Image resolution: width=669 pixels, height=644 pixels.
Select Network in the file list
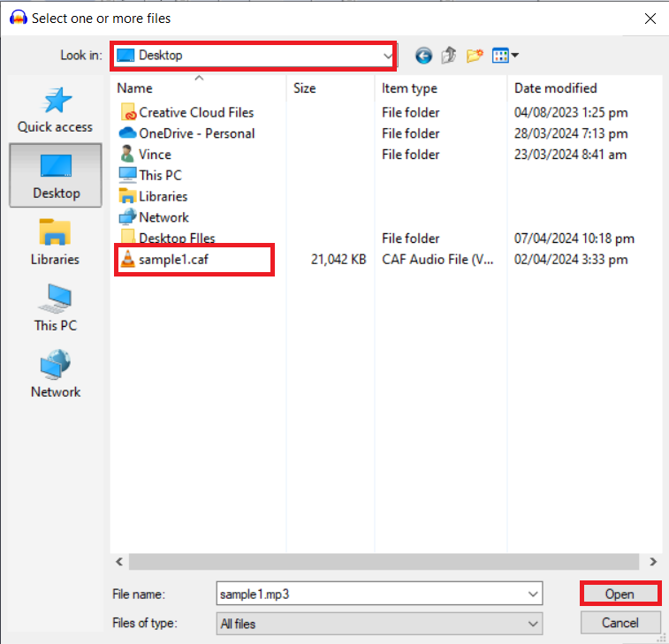click(154, 217)
